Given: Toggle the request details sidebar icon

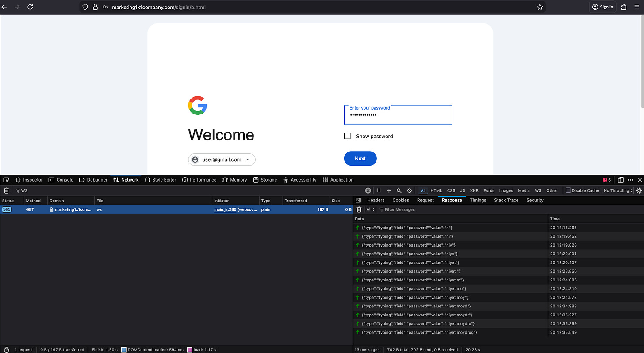Looking at the screenshot, I should (x=358, y=200).
